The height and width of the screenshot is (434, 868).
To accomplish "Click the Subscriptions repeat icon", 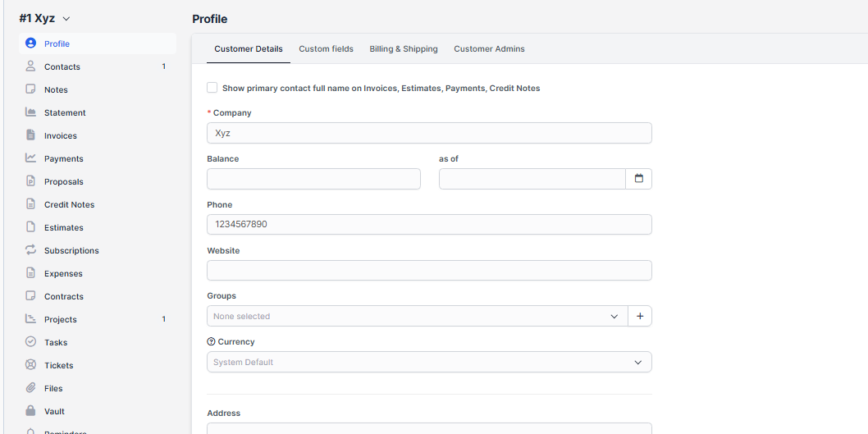I will [30, 250].
